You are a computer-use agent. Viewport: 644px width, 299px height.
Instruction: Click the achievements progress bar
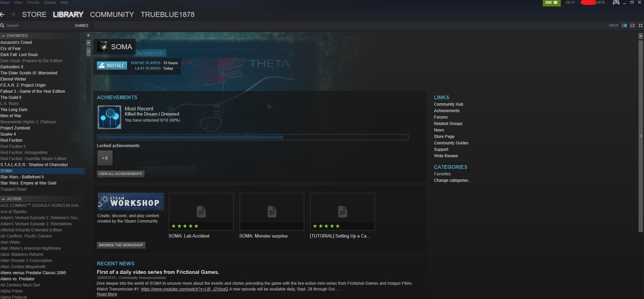[x=252, y=137]
